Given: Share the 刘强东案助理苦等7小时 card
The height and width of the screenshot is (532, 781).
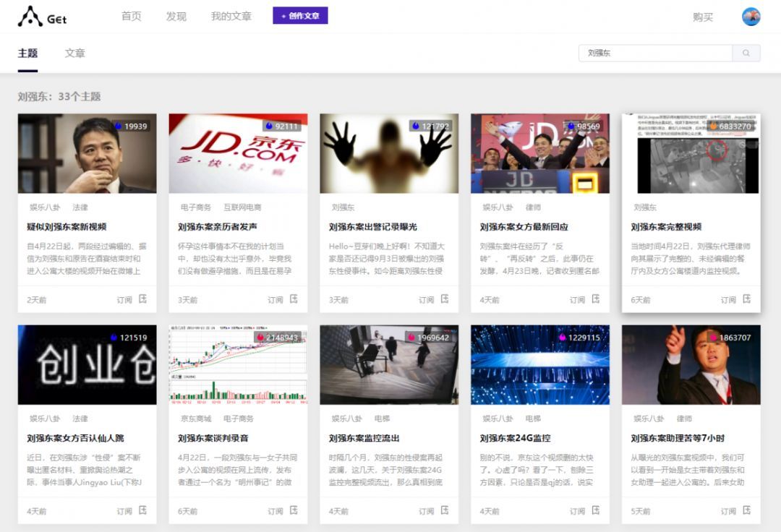Looking at the screenshot, I should 746,510.
